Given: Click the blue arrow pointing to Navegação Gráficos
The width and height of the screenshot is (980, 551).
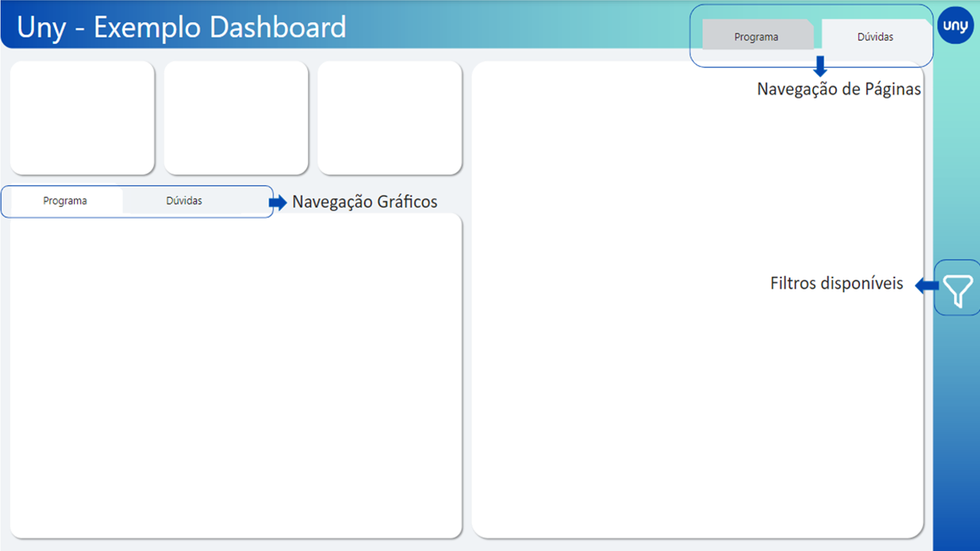Looking at the screenshot, I should 278,202.
